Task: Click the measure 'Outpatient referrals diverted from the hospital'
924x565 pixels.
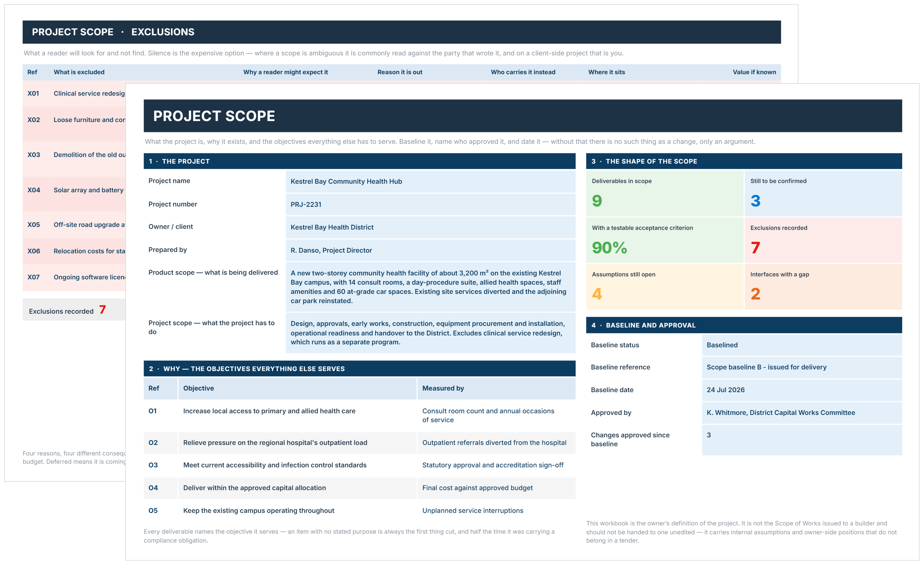Action: [x=494, y=443]
